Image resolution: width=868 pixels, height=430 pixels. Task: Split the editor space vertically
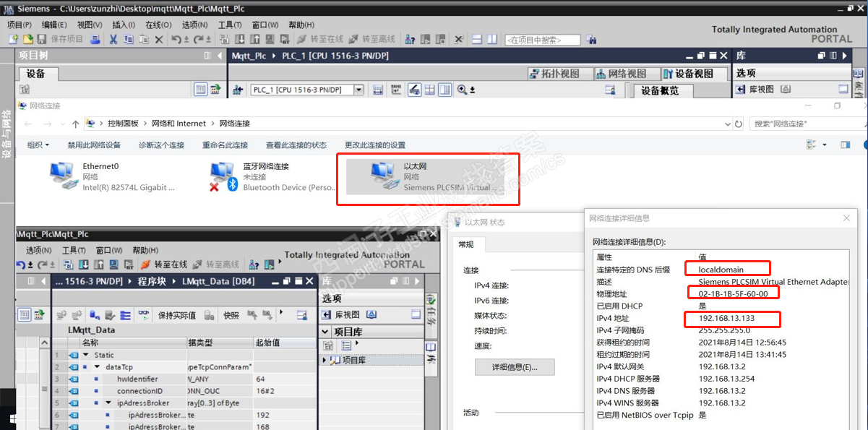[x=492, y=39]
